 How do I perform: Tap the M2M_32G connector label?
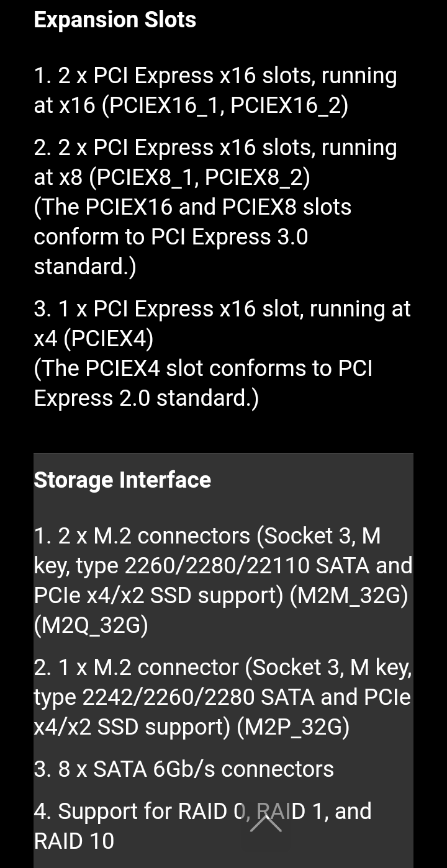349,596
